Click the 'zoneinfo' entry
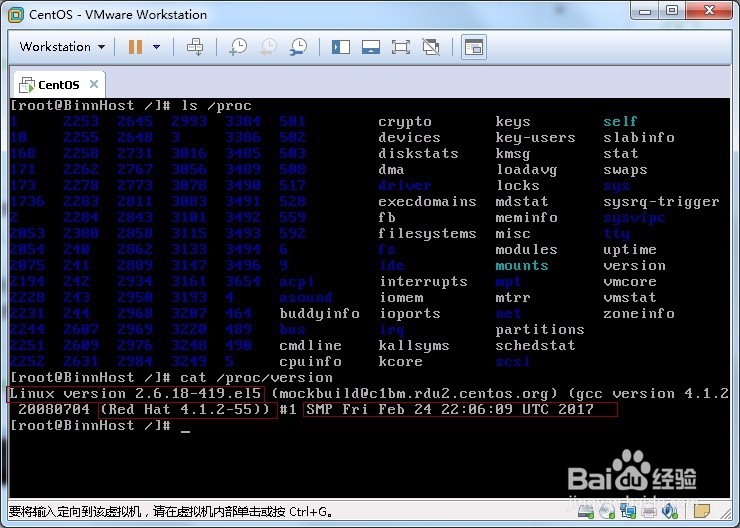740x528 pixels. (639, 313)
